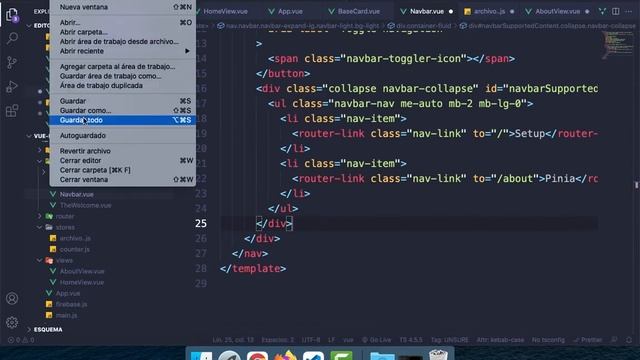The width and height of the screenshot is (640, 360).
Task: Switch to the HomeView.vue tab
Action: [226, 11]
